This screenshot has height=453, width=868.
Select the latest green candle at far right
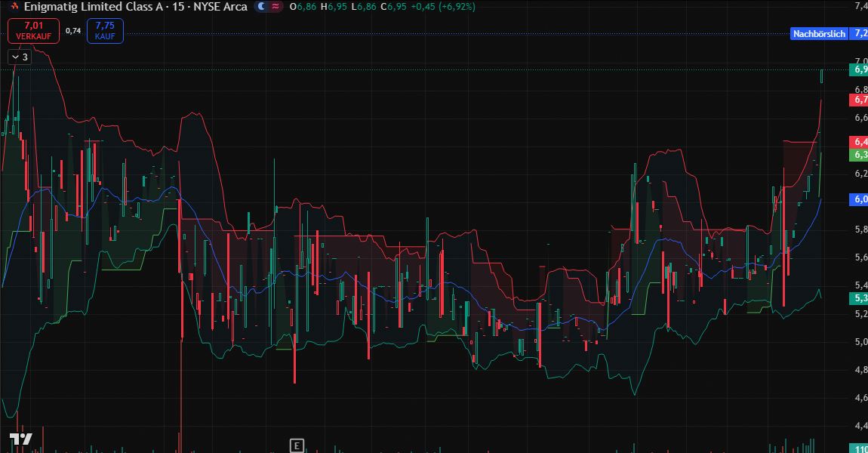pos(821,75)
